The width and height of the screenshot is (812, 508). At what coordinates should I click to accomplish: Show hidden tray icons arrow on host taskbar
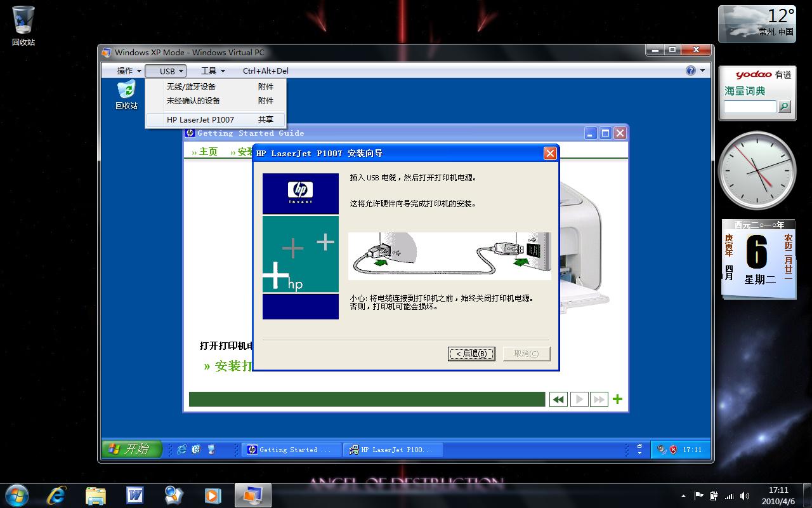(683, 496)
